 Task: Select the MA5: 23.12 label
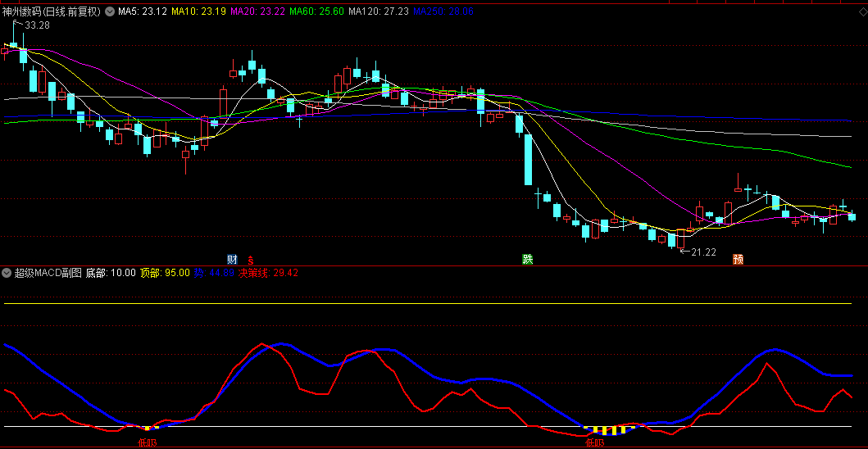(143, 11)
